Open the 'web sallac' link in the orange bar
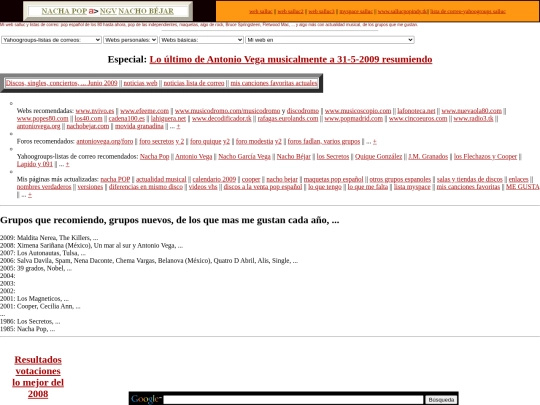The width and height of the screenshot is (540, 405). coord(261,11)
